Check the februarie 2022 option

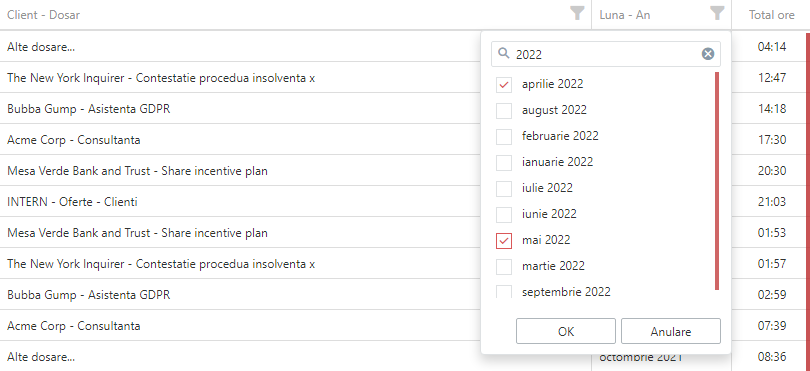pos(504,136)
